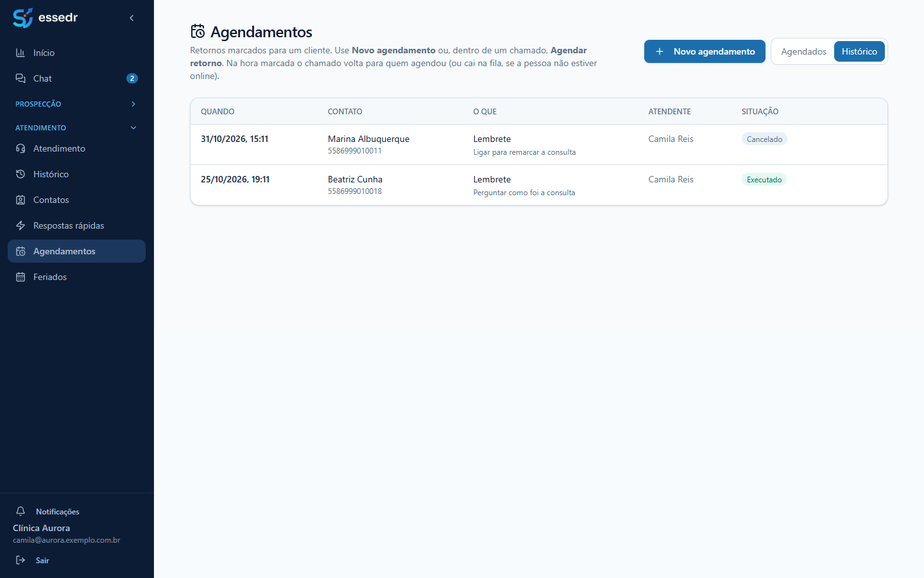This screenshot has height=578, width=924.
Task: Collapse the sidebar with the arrow
Action: (132, 18)
